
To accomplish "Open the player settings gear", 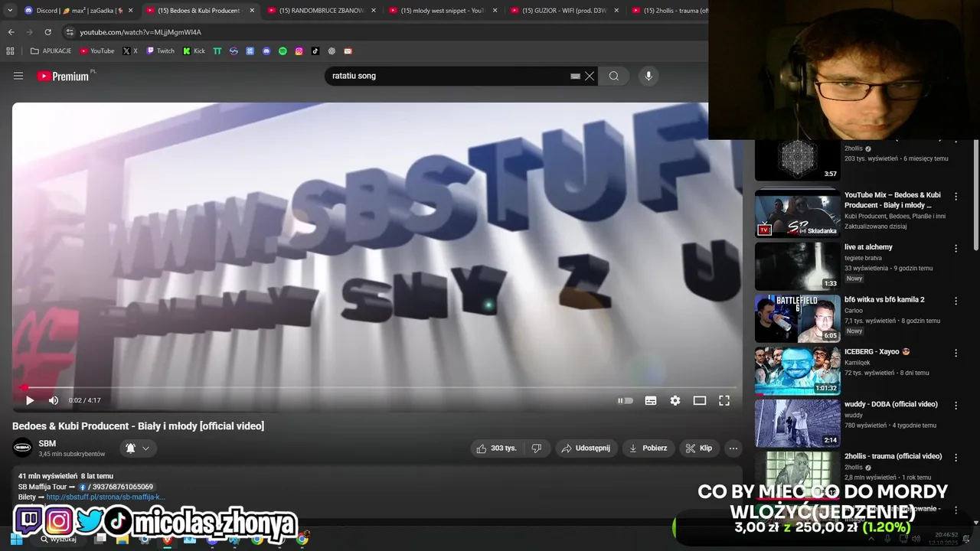I will pos(675,400).
